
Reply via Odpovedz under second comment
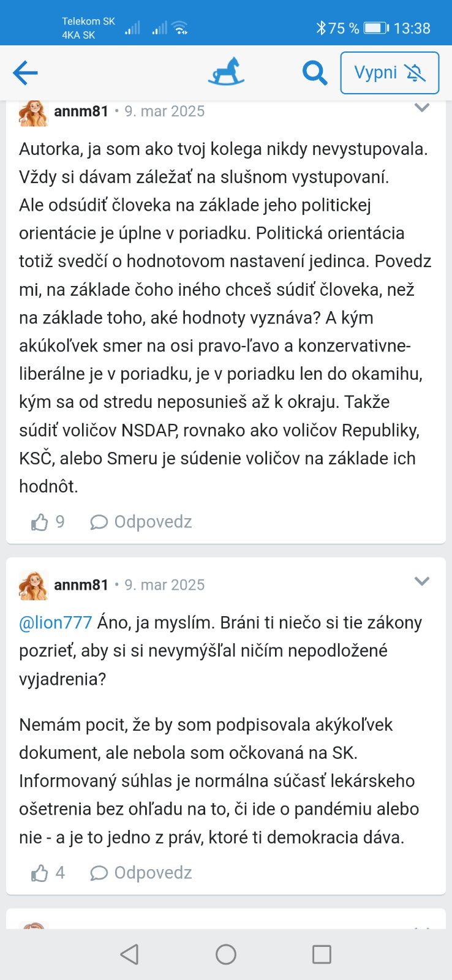coord(153,873)
